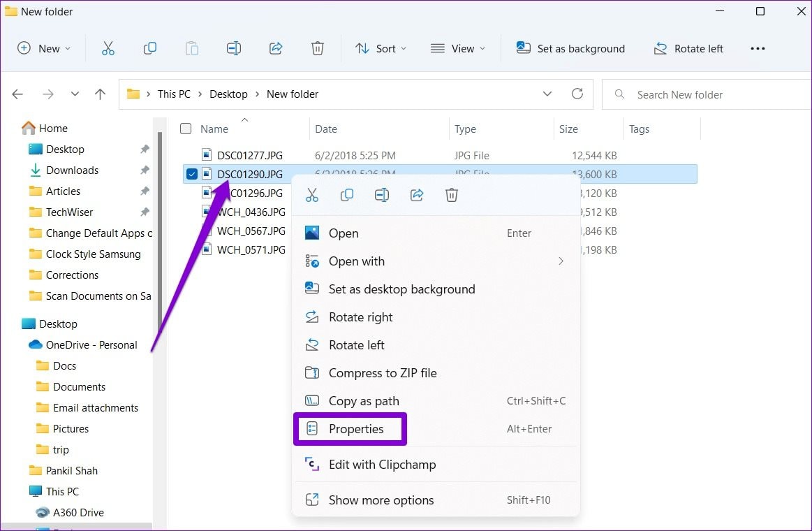Image resolution: width=812 pixels, height=531 pixels.
Task: Click Desktop in the breadcrumb path
Action: pyautogui.click(x=228, y=94)
